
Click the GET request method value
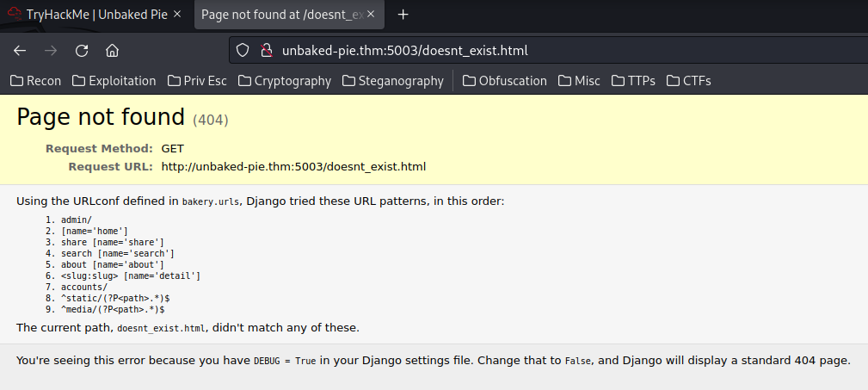(173, 148)
